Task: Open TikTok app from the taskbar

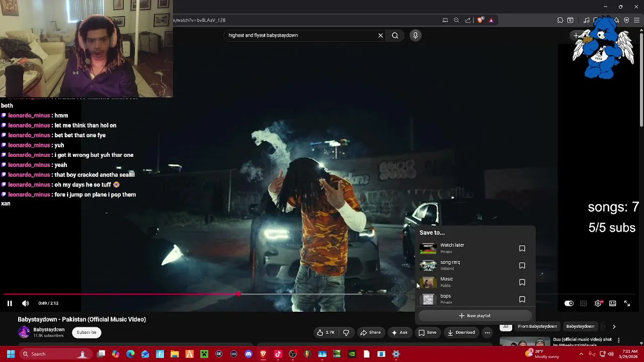Action: 278,354
